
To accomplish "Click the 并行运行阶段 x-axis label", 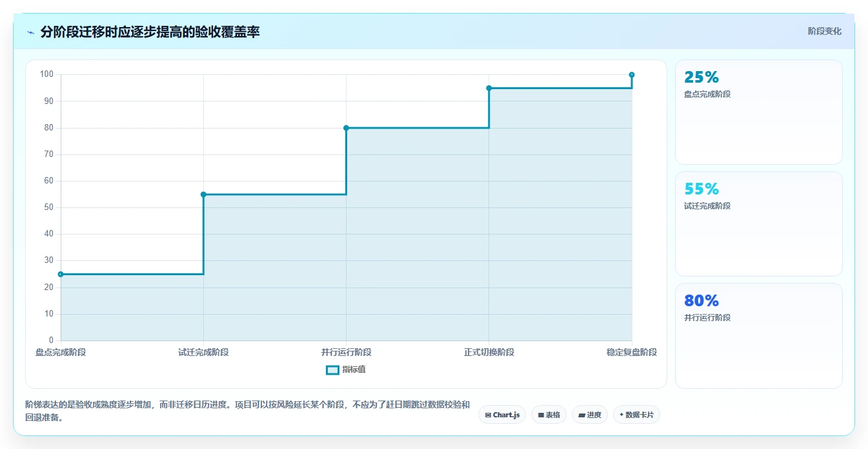I will pos(346,352).
